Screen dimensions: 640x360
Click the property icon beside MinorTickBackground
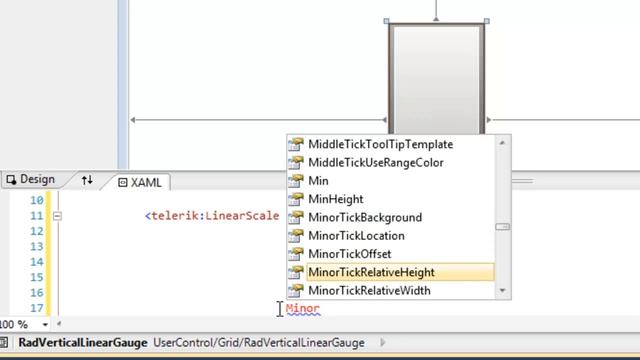[x=296, y=217]
